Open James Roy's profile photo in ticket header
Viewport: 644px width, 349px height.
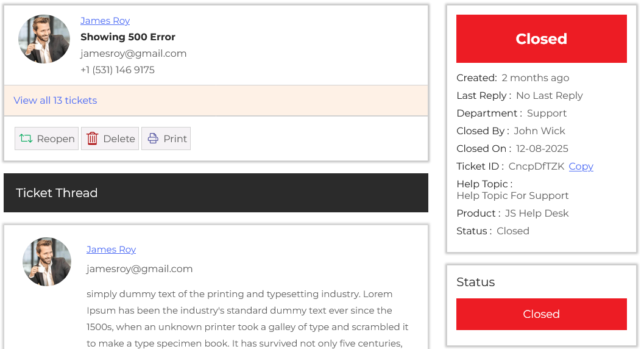pos(44,39)
